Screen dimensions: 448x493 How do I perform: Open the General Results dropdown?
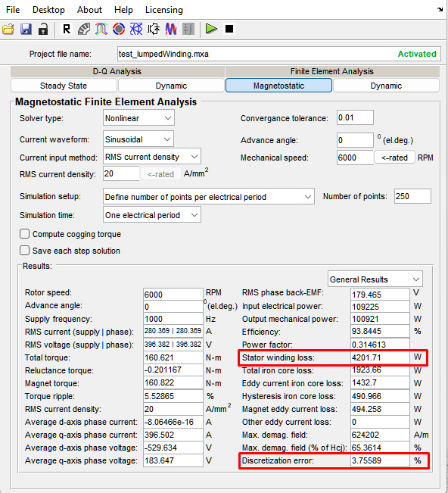pos(375,279)
